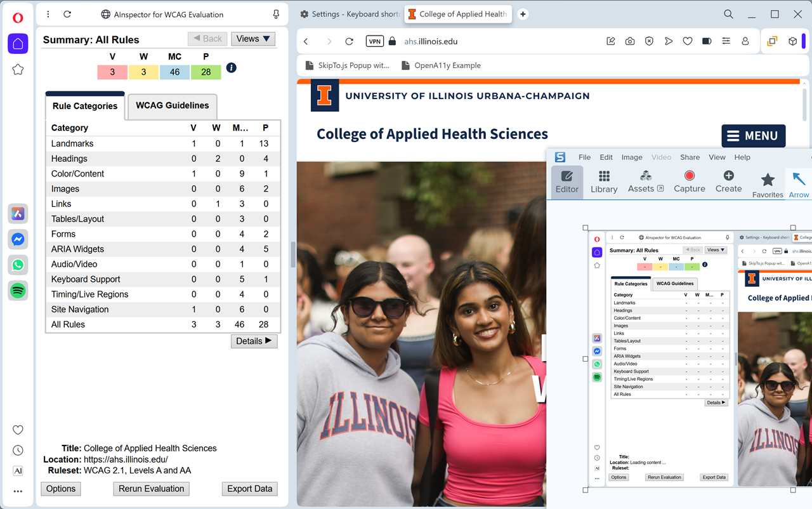812x509 pixels.
Task: Open the Snagit Library view
Action: [x=604, y=182]
